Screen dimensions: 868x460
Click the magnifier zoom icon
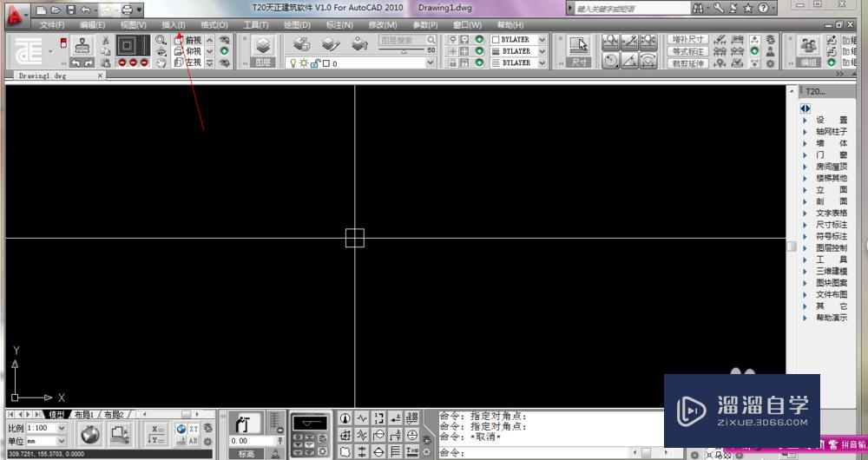tap(161, 40)
